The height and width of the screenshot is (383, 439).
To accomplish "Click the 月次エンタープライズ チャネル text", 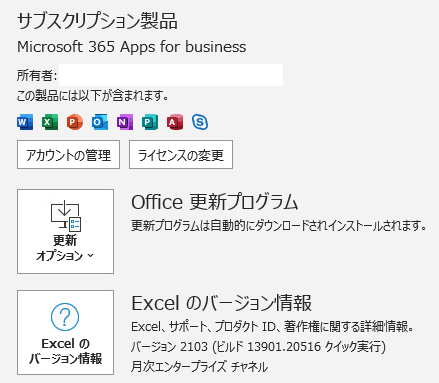I will tap(199, 367).
